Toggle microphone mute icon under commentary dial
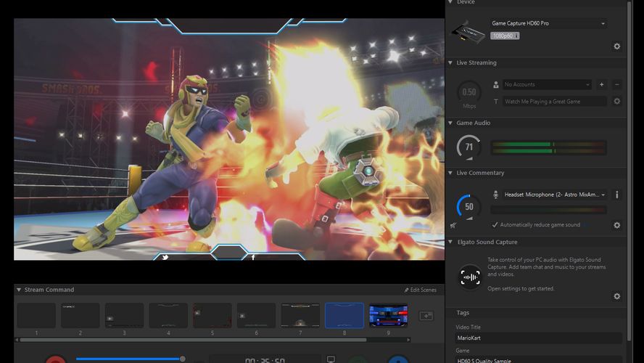The height and width of the screenshot is (363, 644). (453, 225)
